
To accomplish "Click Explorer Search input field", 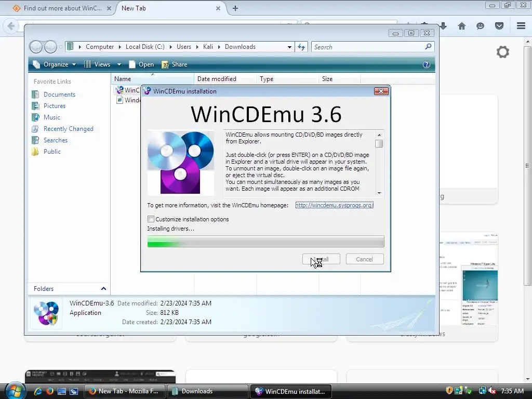I will coord(368,47).
